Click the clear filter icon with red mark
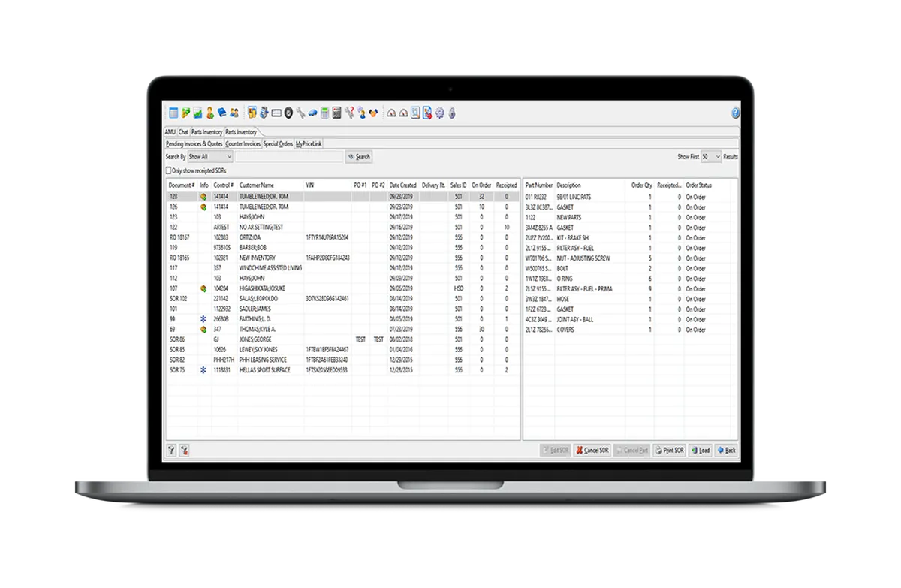 tap(184, 451)
